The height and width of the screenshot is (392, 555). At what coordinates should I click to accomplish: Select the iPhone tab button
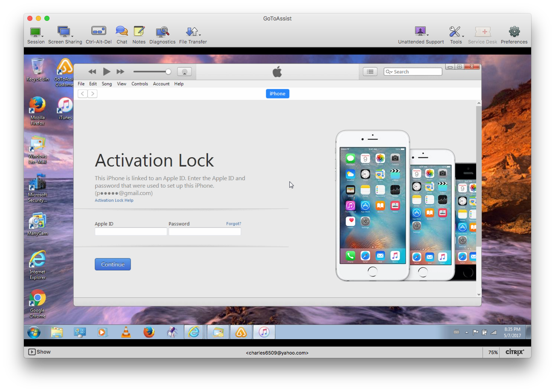click(277, 94)
